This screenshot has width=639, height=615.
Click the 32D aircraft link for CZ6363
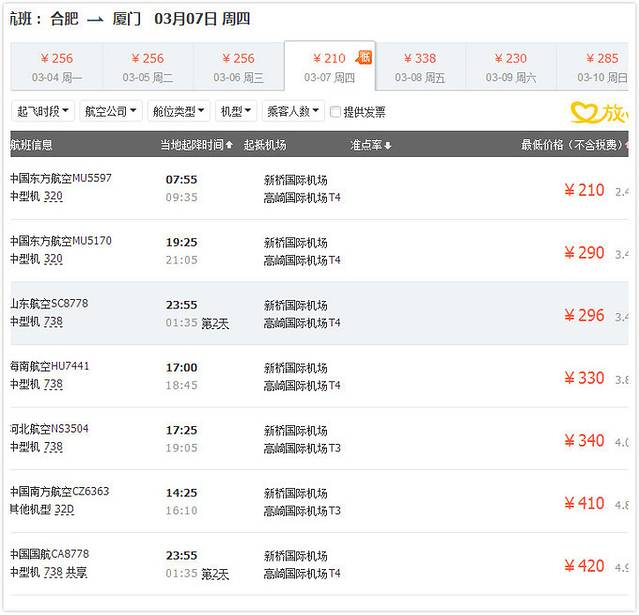(x=64, y=510)
